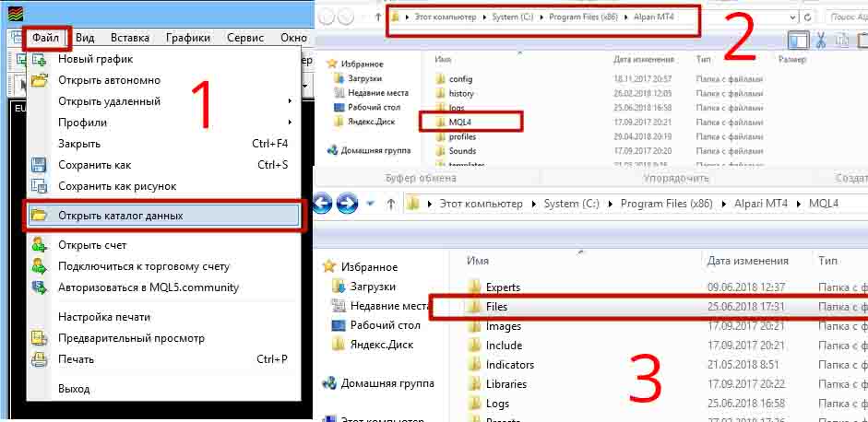Click the Сохранить как floppy icon
Screen dimensions: 868x422
coord(40,165)
